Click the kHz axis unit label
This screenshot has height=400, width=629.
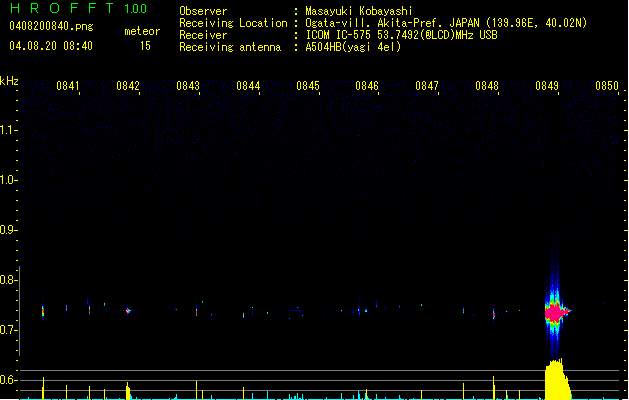pos(9,81)
